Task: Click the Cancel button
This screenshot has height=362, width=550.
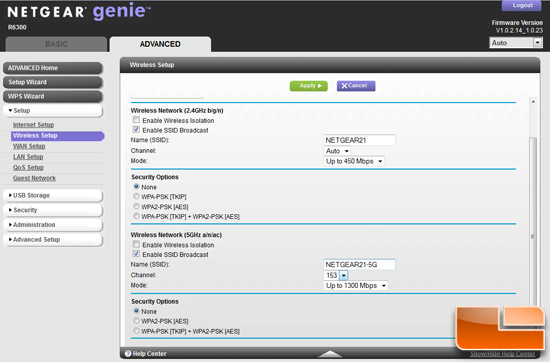Action: pos(356,86)
